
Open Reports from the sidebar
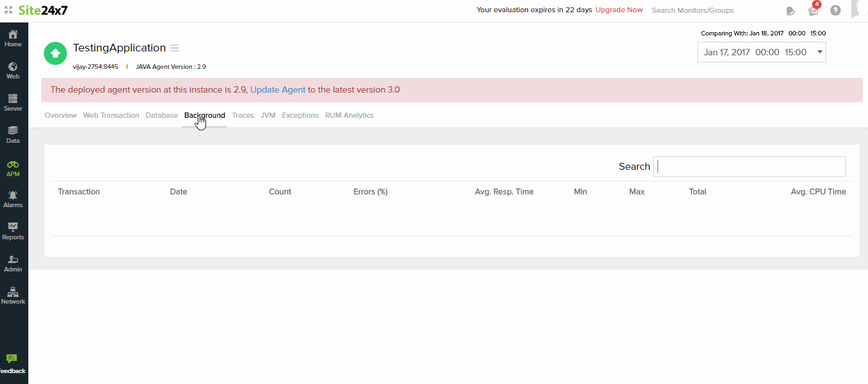point(13,231)
